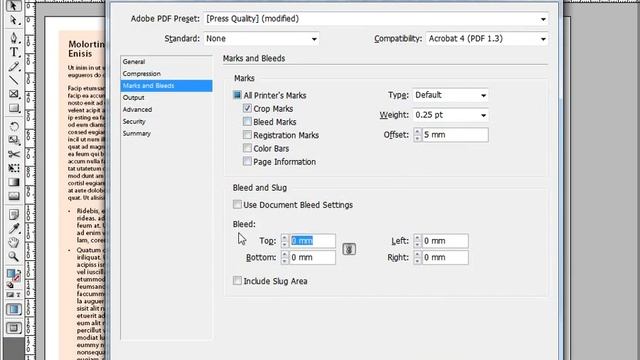Enable the Color Bars checkbox

pos(247,148)
